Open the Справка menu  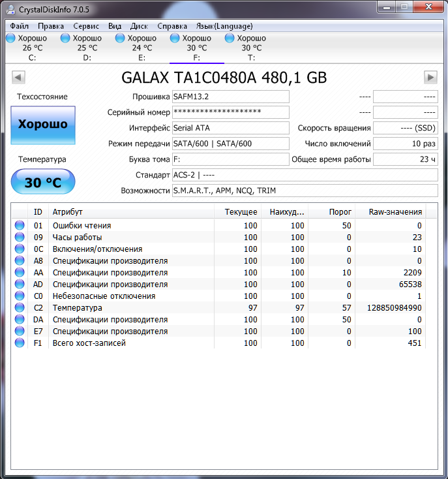(x=172, y=26)
